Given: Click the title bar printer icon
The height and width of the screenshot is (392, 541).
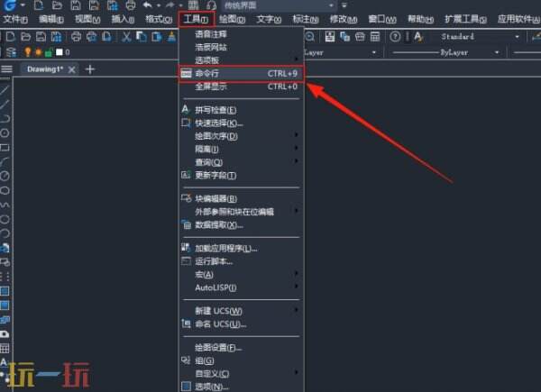Looking at the screenshot, I should pos(131,5).
